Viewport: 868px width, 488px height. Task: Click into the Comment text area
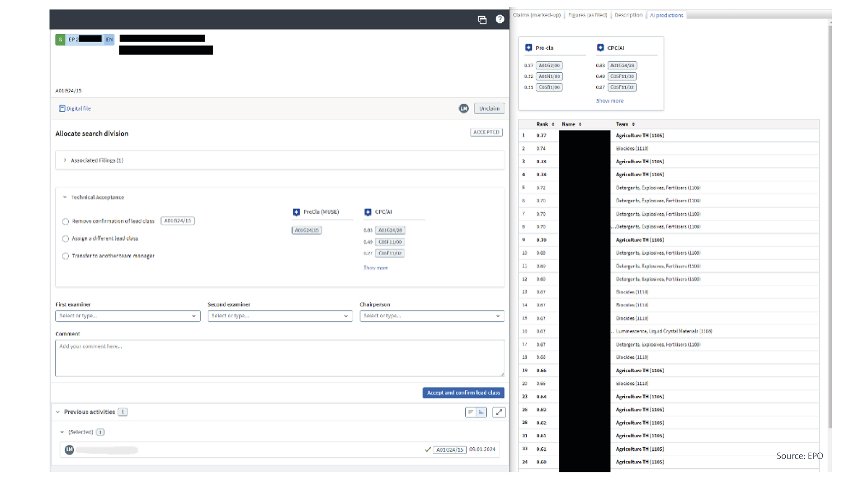click(279, 358)
